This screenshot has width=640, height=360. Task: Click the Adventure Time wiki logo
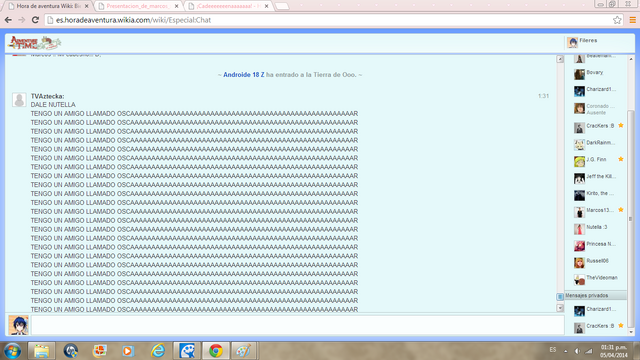(x=35, y=42)
